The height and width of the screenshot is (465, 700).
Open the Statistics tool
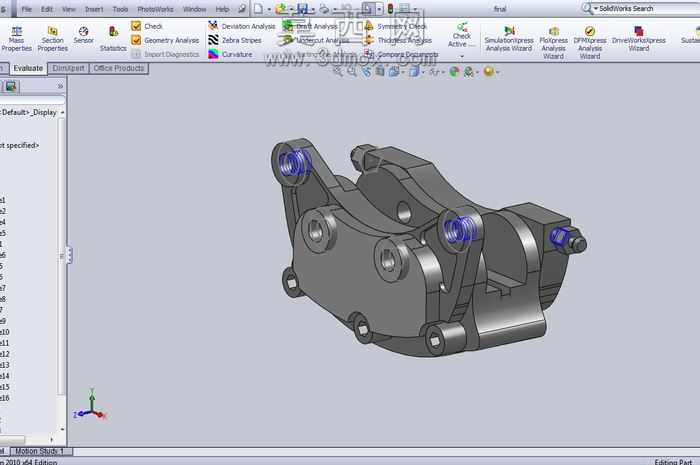(x=113, y=39)
